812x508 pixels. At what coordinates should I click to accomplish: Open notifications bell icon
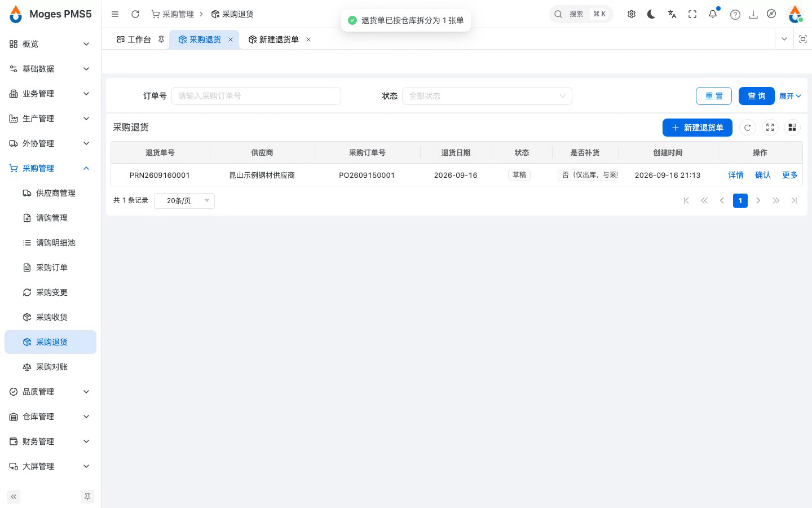(x=713, y=14)
